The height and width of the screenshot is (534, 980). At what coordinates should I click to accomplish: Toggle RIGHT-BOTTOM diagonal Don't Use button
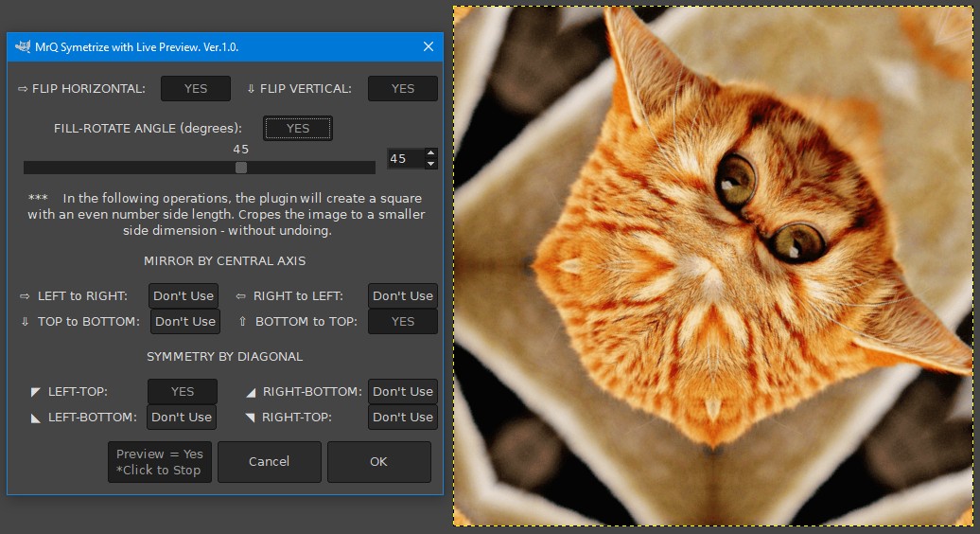click(403, 391)
